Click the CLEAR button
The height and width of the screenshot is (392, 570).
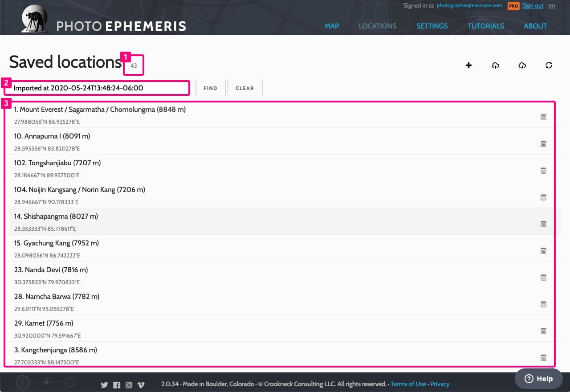[x=245, y=88]
